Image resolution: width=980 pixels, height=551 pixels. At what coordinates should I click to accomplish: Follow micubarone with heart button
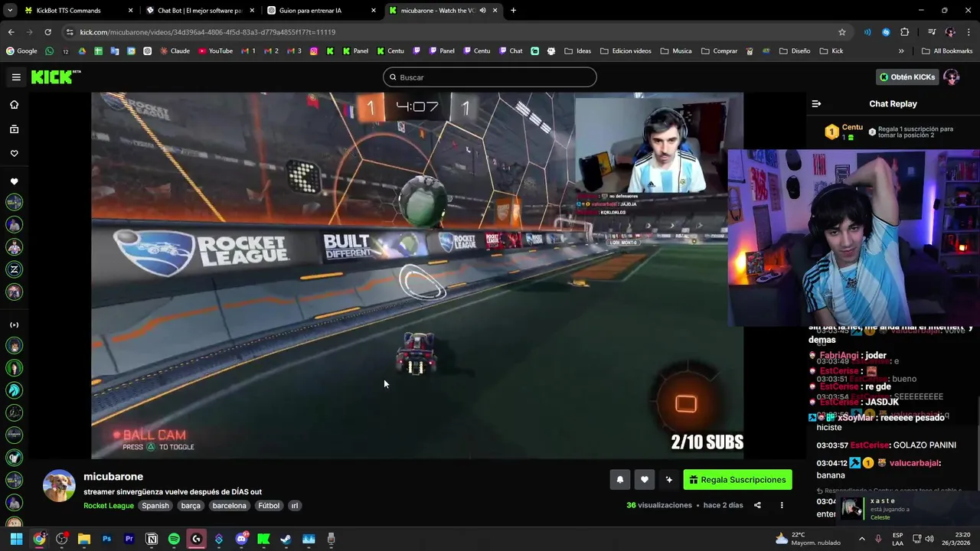645,480
